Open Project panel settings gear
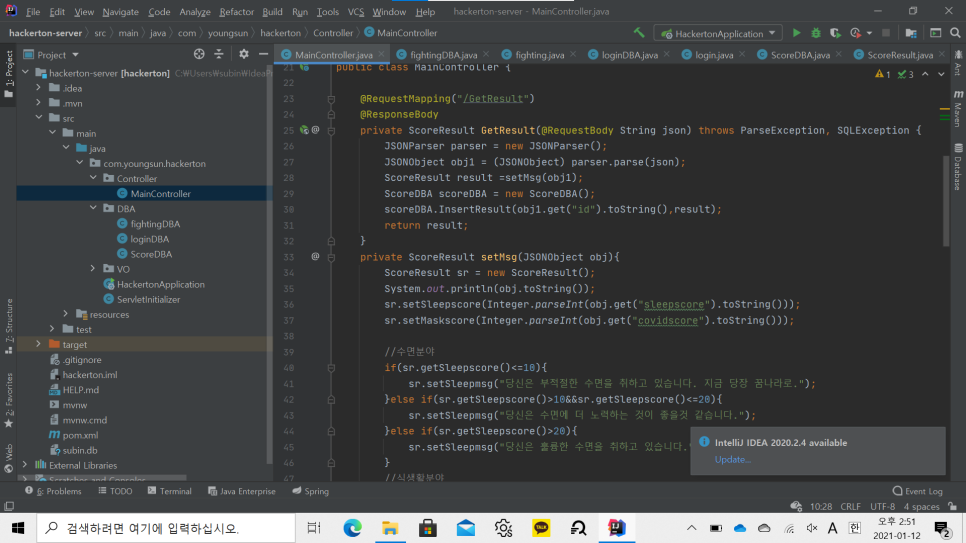This screenshot has width=966, height=543. pos(244,54)
